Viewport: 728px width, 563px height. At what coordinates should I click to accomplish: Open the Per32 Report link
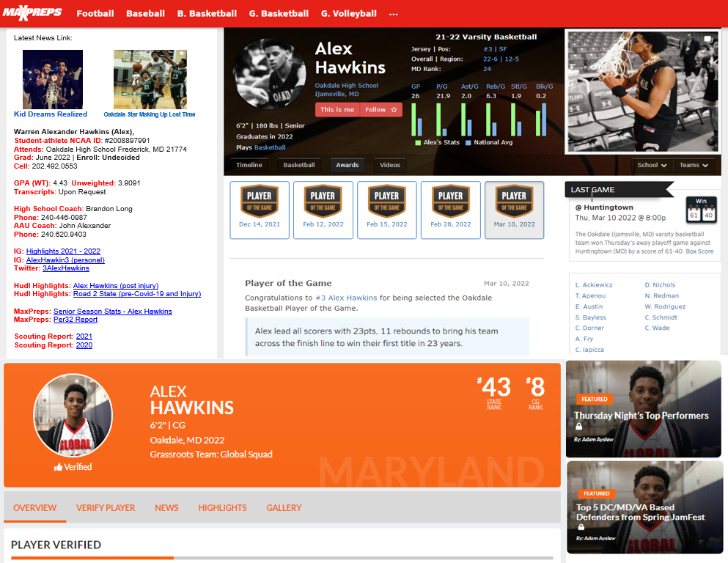[x=76, y=320]
